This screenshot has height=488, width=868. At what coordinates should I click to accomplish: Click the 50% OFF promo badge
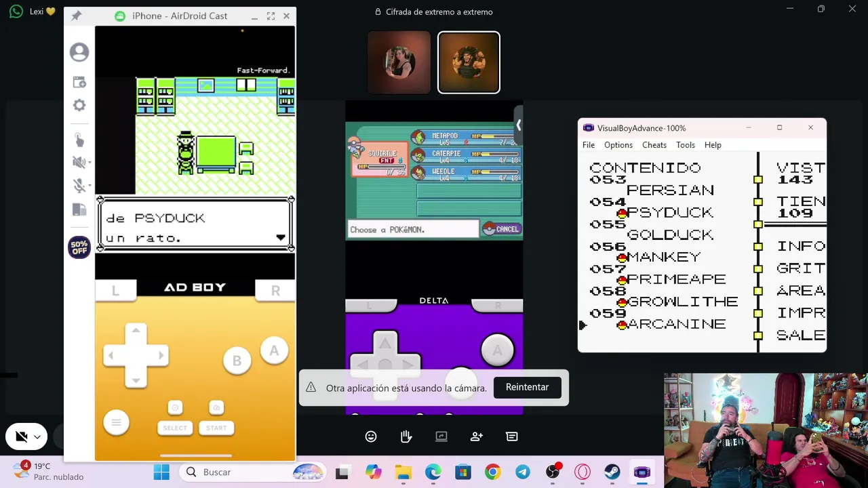pos(79,247)
